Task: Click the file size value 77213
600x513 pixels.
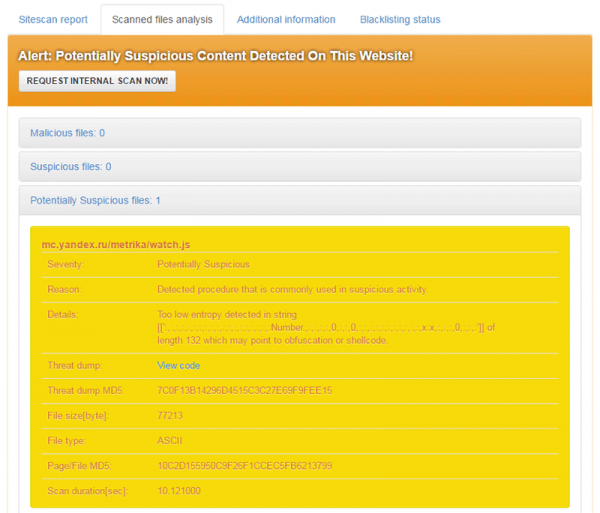Action: tap(170, 415)
